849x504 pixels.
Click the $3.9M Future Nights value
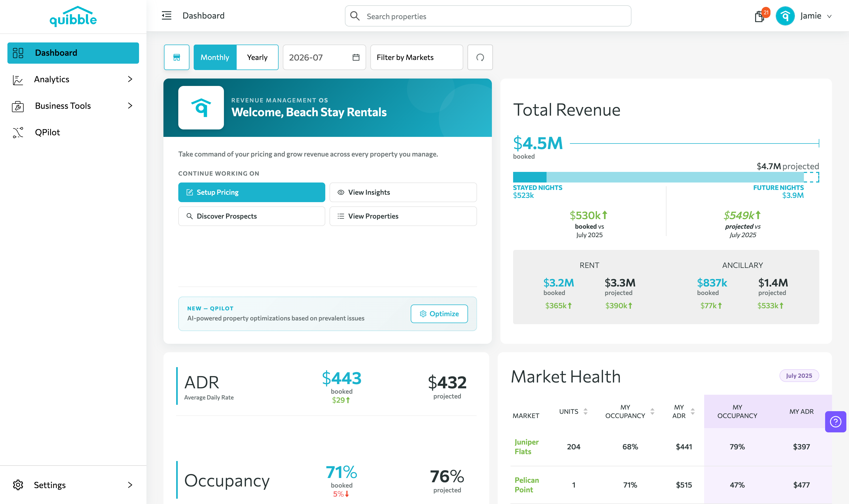793,195
